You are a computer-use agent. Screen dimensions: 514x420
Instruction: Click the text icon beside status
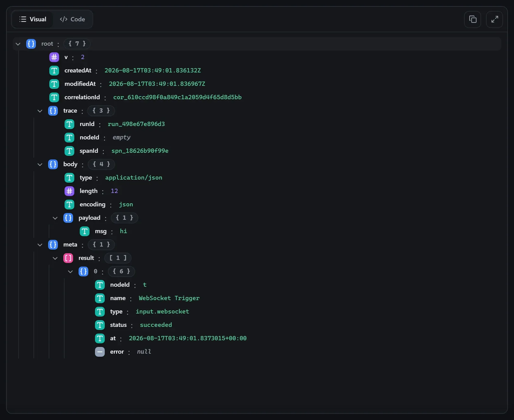point(100,325)
